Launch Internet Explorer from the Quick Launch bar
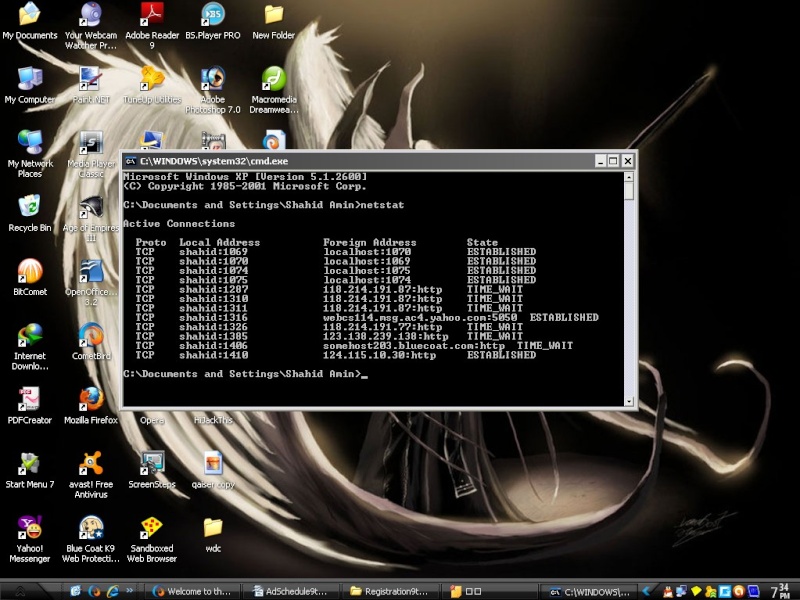The height and width of the screenshot is (600, 800). click(112, 591)
